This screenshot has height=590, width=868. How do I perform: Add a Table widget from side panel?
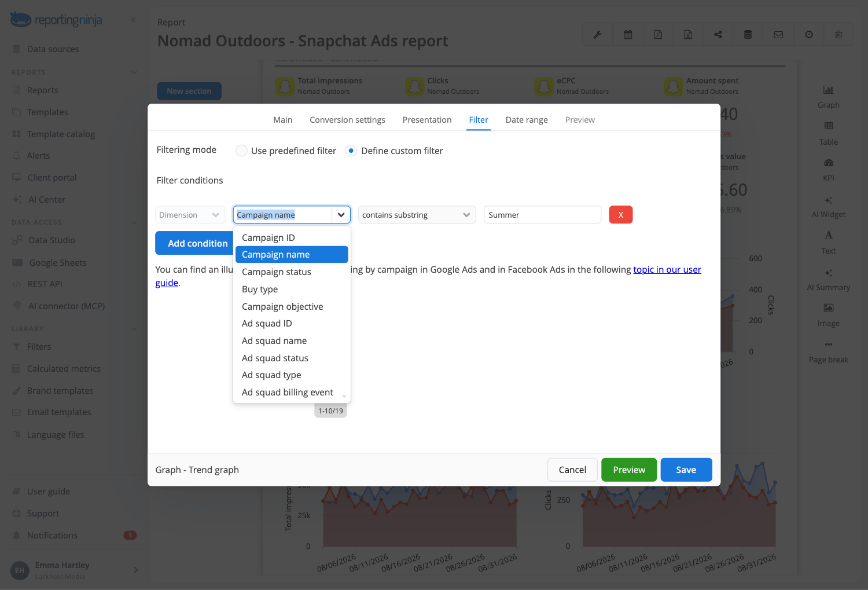point(829,133)
